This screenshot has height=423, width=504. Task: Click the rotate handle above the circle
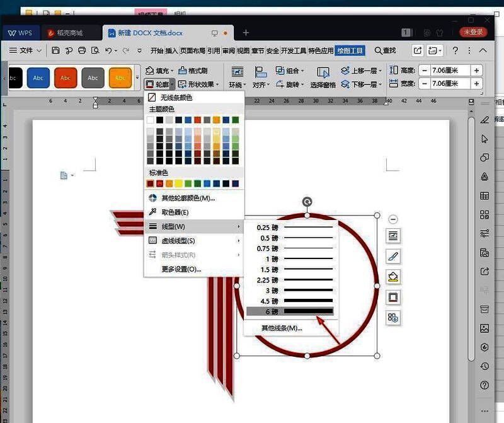click(307, 202)
